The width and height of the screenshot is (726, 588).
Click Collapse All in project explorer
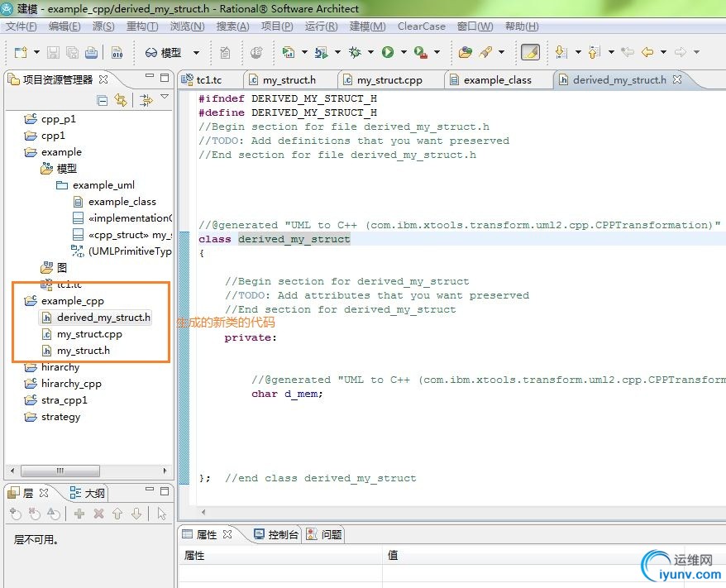tap(103, 100)
